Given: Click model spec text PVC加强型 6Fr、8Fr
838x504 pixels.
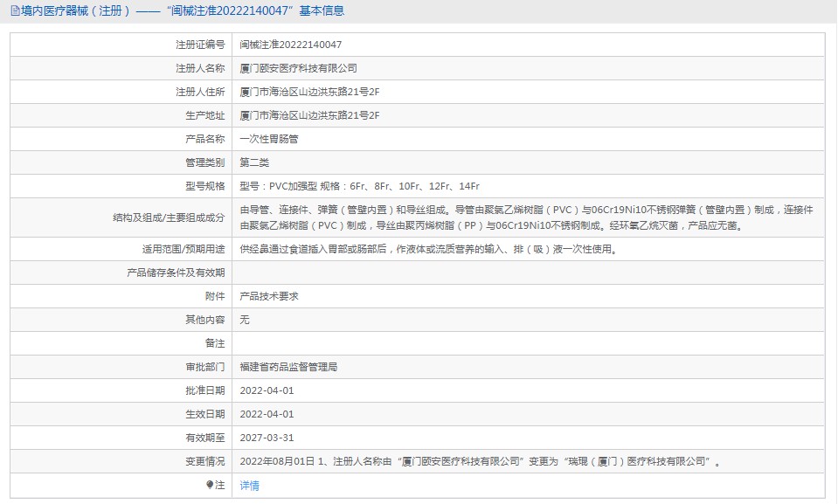Looking at the screenshot, I should (360, 186).
